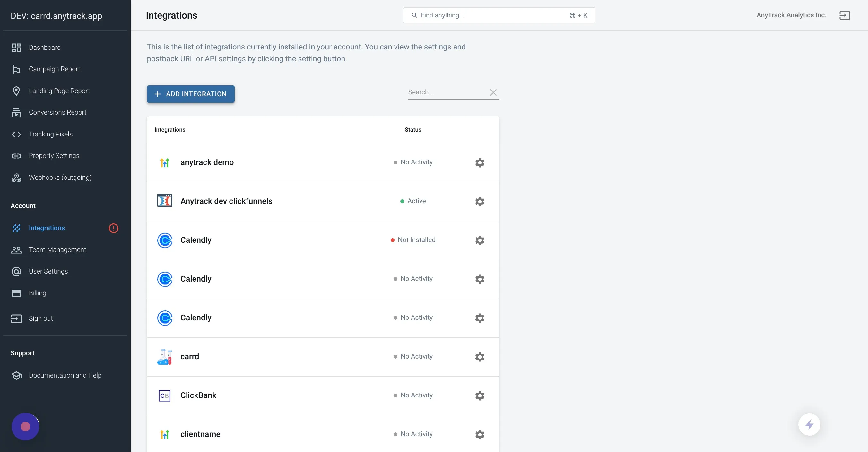The image size is (868, 452).
Task: Select the clientname integration name
Action: pyautogui.click(x=200, y=434)
